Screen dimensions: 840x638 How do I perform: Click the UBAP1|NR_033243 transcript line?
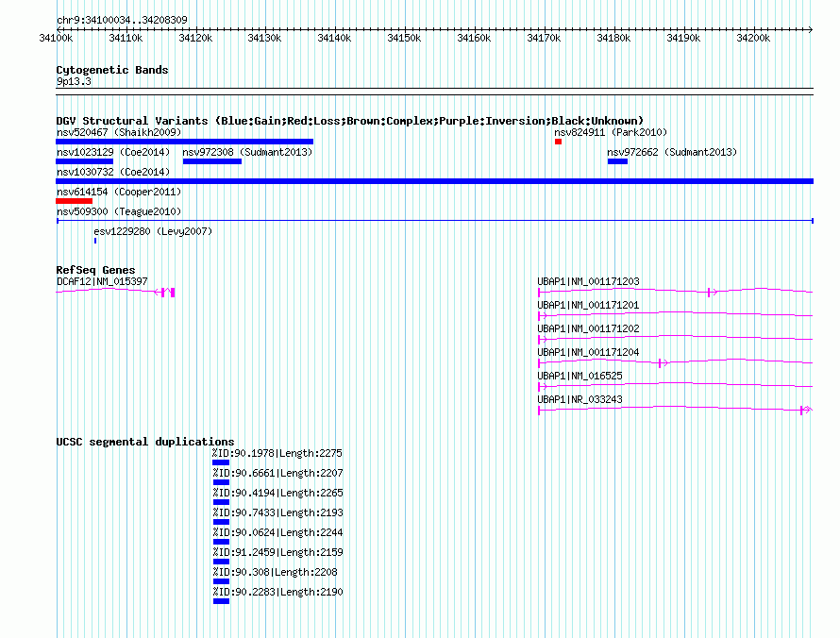tap(675, 410)
